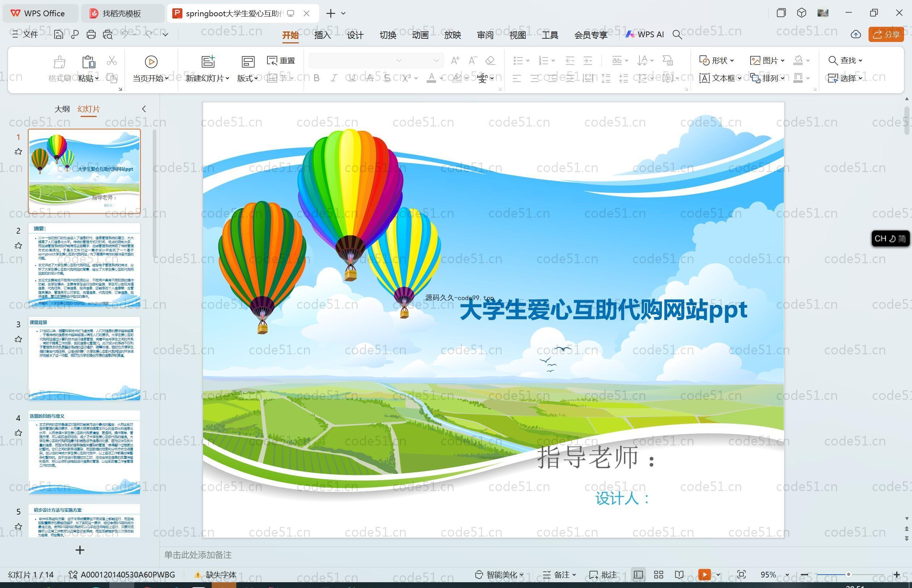Click the fit-to-window icon in status bar
Image resolution: width=912 pixels, height=588 pixels.
(x=742, y=575)
